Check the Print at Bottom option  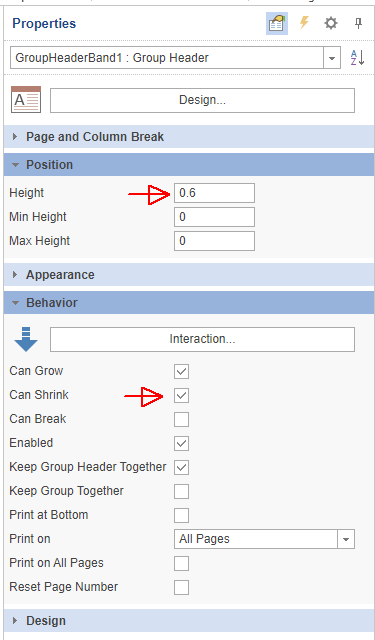click(x=181, y=516)
